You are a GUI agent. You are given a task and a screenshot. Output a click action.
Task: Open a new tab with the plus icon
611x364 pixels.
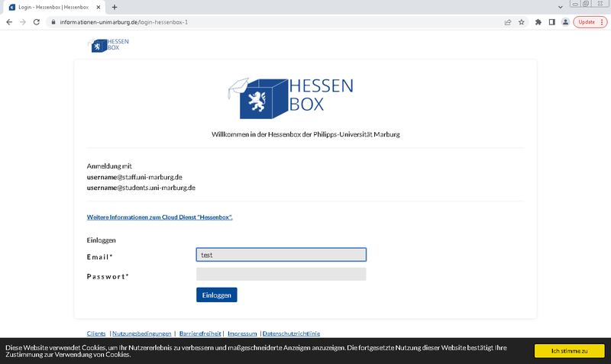coord(114,7)
